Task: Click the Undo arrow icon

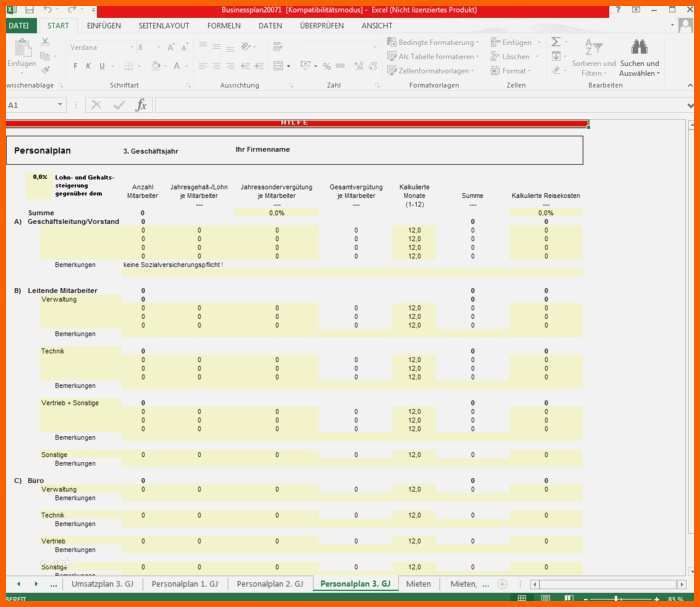Action: pos(48,9)
